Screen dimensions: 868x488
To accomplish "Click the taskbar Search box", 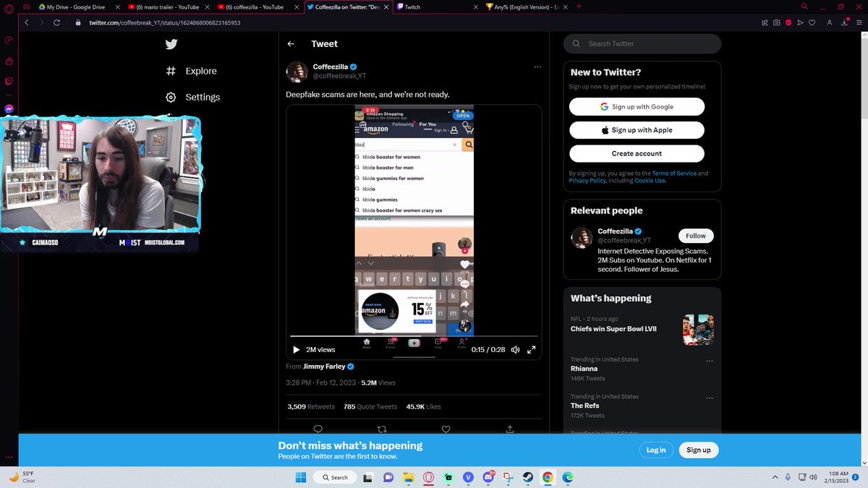I will (335, 477).
